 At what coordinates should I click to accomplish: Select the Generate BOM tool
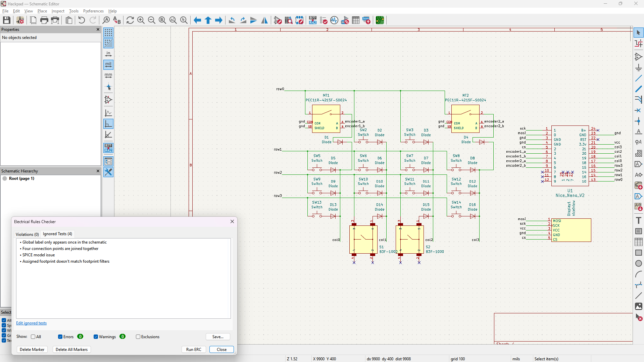click(366, 20)
